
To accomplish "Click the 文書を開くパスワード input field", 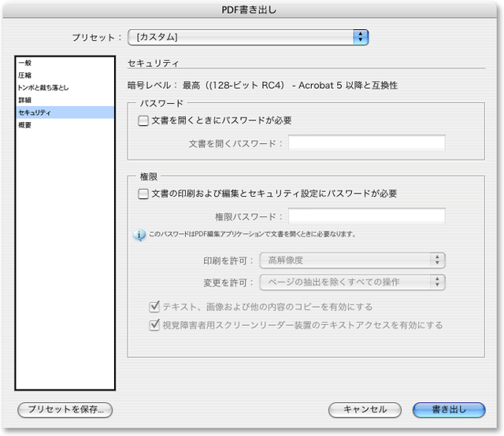I will tap(366, 143).
